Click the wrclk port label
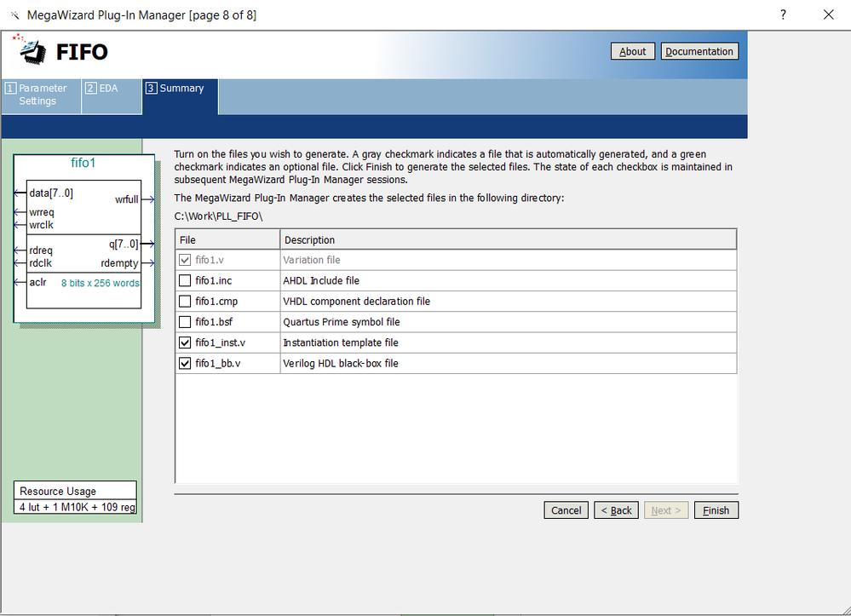Image resolution: width=851 pixels, height=616 pixels. point(41,225)
